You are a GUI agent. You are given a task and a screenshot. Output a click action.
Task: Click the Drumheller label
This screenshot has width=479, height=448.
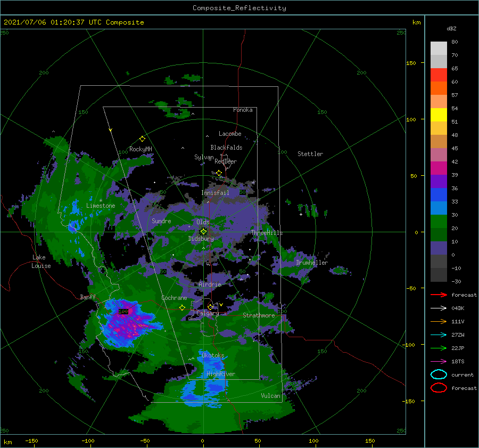point(312,263)
